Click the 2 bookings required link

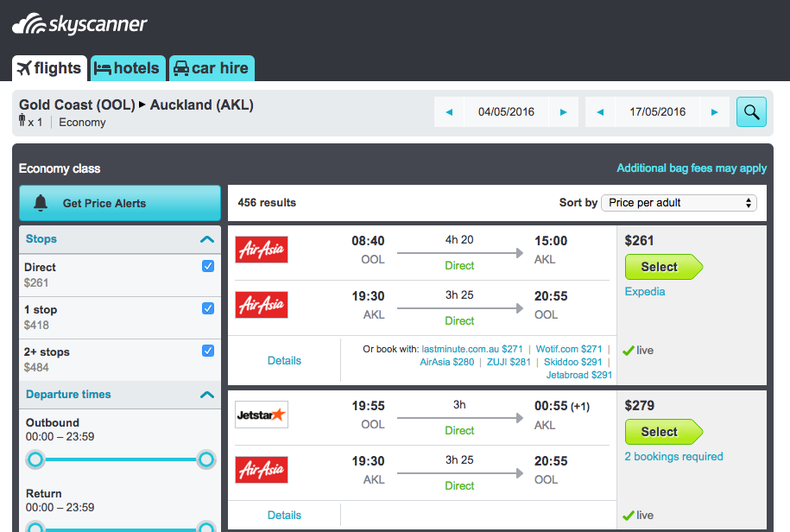point(673,456)
